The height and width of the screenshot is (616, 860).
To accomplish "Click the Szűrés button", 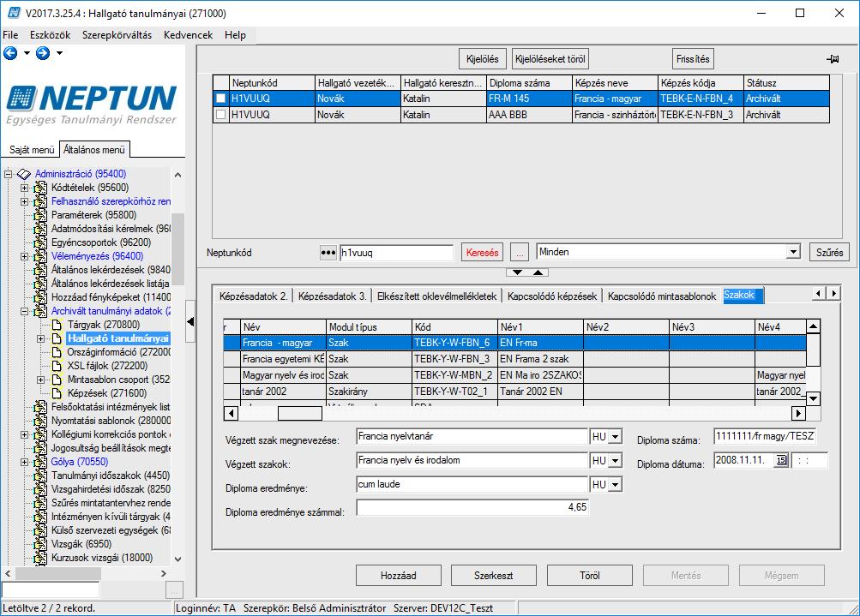I will click(829, 253).
